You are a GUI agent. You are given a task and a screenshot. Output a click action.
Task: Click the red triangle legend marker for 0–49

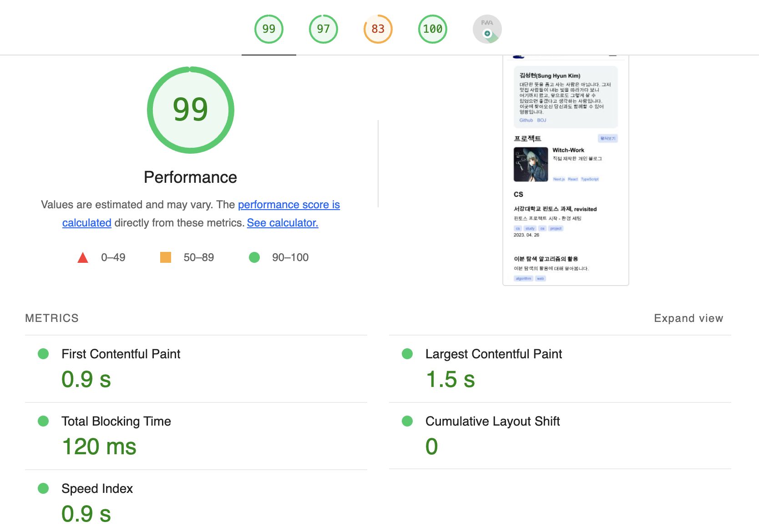click(83, 257)
